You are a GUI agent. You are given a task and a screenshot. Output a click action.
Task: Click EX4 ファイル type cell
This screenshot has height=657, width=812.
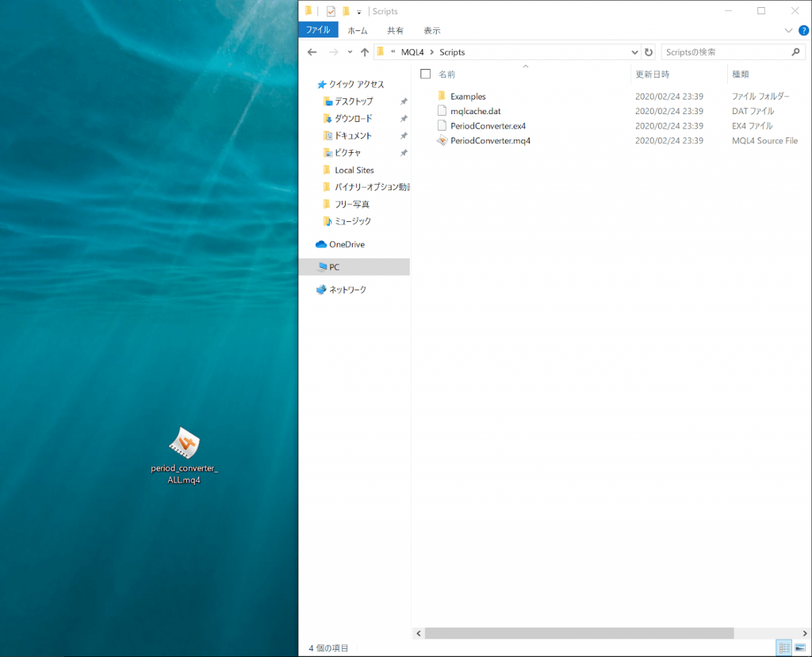752,126
